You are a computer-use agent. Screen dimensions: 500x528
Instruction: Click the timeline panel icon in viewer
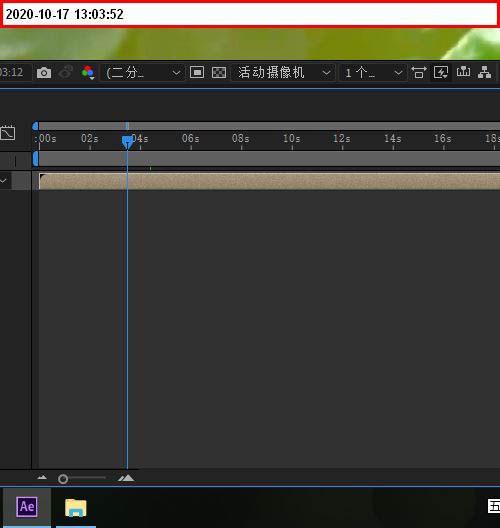coord(463,72)
